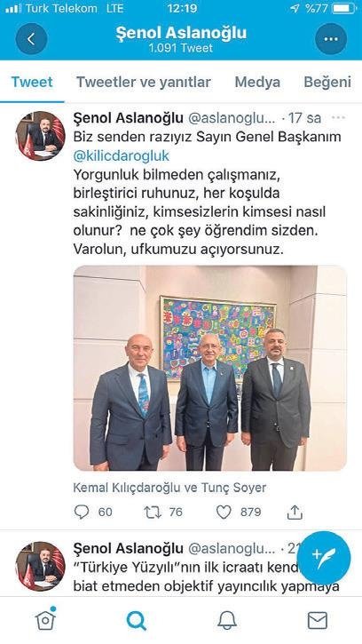Retweet the post with 76 retweets
The image size is (362, 644).
click(x=152, y=512)
